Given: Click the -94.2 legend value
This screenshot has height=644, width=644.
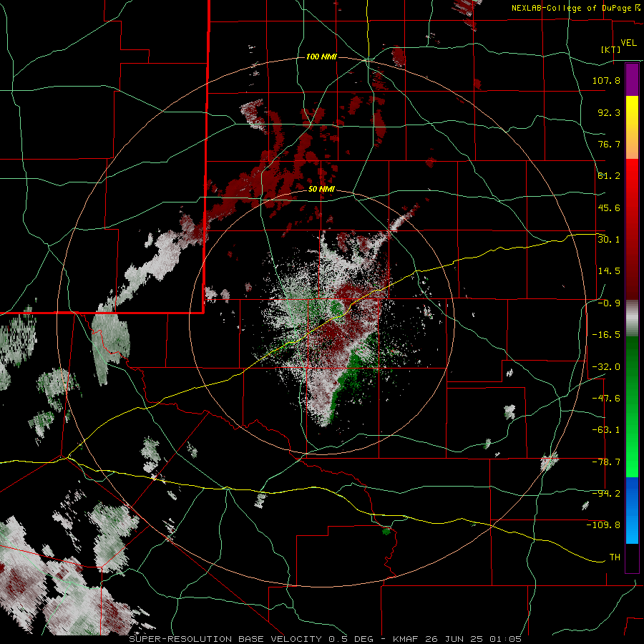Looking at the screenshot, I should point(606,494).
